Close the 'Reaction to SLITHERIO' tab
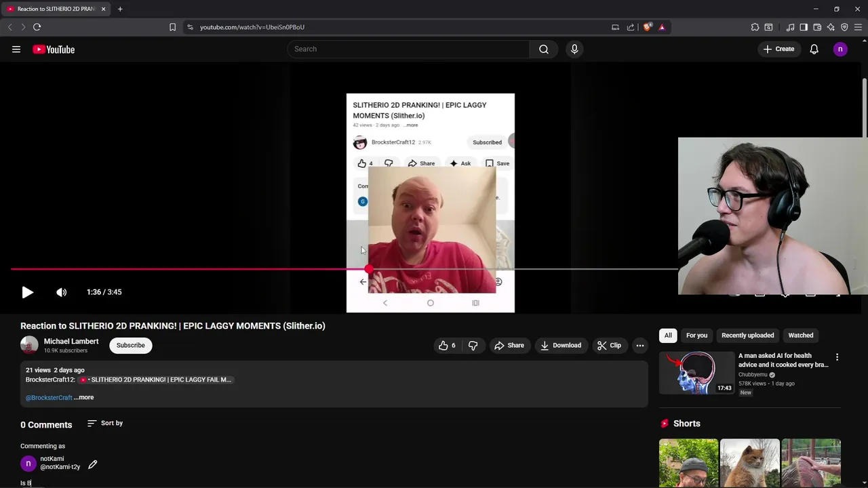Screen dimensions: 868x488 pos(103,9)
